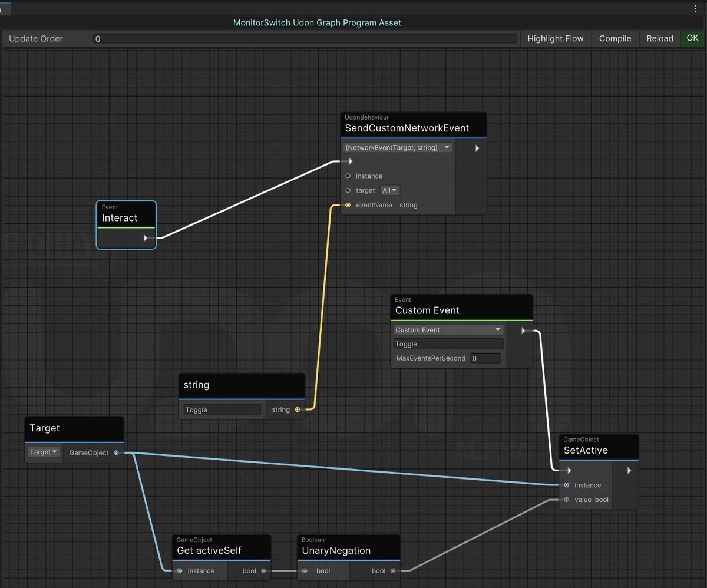Click the MonitorSwitch Udon Graph Program Asset title
Viewport: 707px width, 588px height.
coord(317,22)
